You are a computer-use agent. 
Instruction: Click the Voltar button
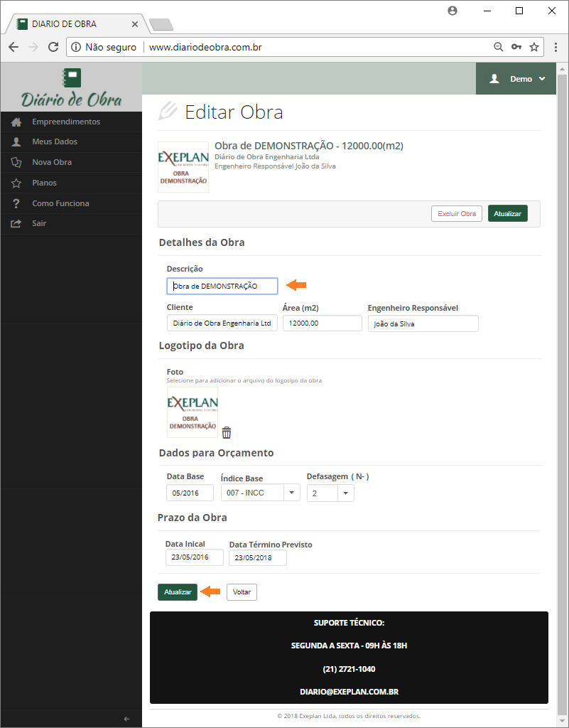242,592
